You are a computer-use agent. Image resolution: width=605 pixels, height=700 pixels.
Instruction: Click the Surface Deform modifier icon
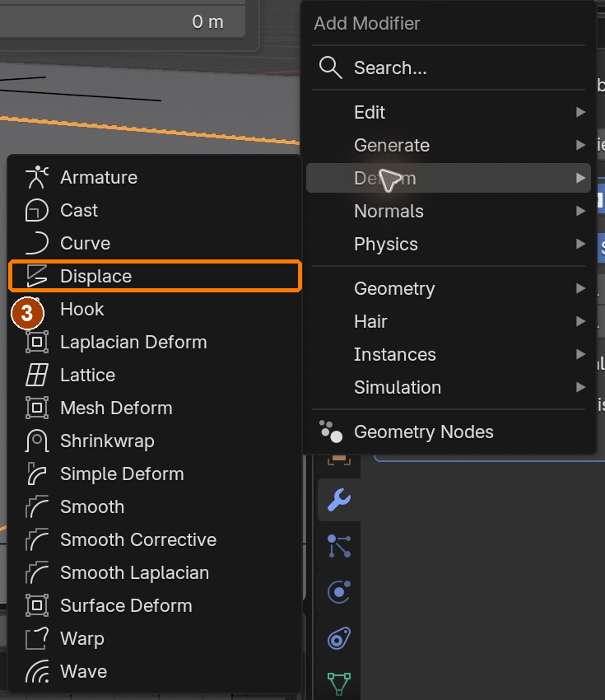click(36, 606)
